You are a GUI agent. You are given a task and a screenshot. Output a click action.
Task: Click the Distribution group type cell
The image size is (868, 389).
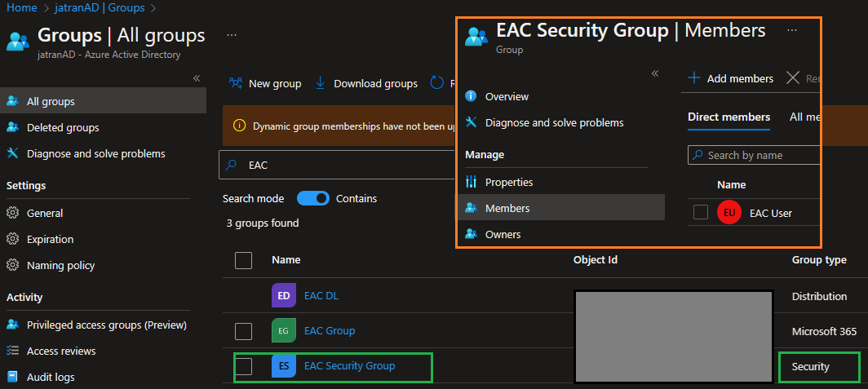pyautogui.click(x=819, y=296)
